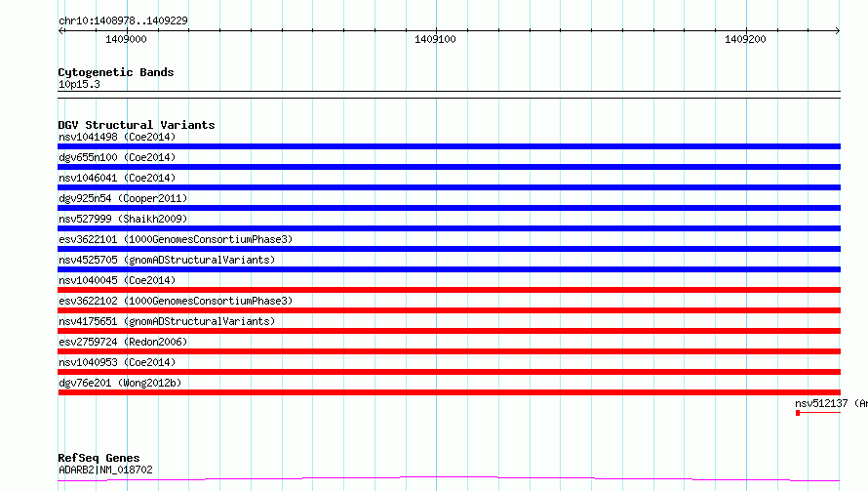
Task: Open variant nsv4525705 (gnomADStructuralVariants)
Action: (167, 260)
